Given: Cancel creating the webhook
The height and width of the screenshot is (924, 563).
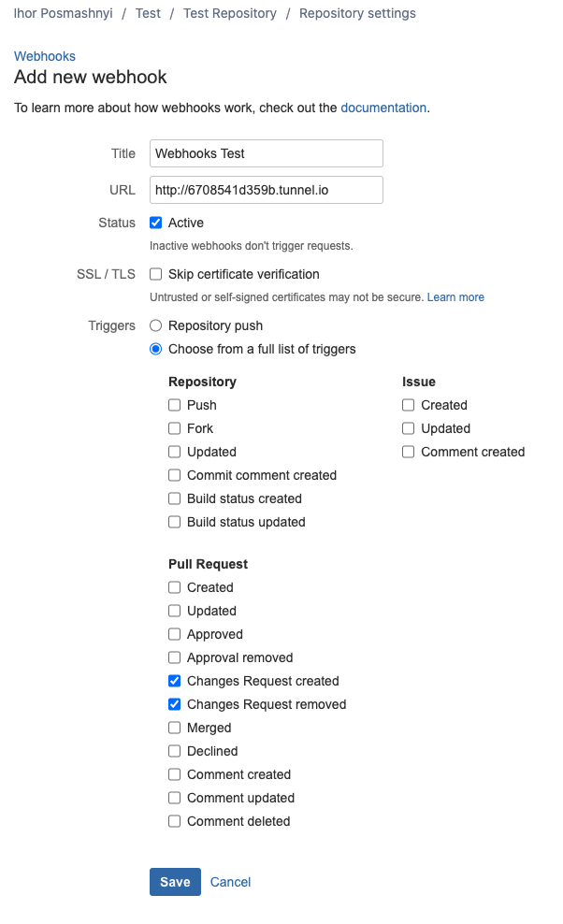Looking at the screenshot, I should 230,881.
